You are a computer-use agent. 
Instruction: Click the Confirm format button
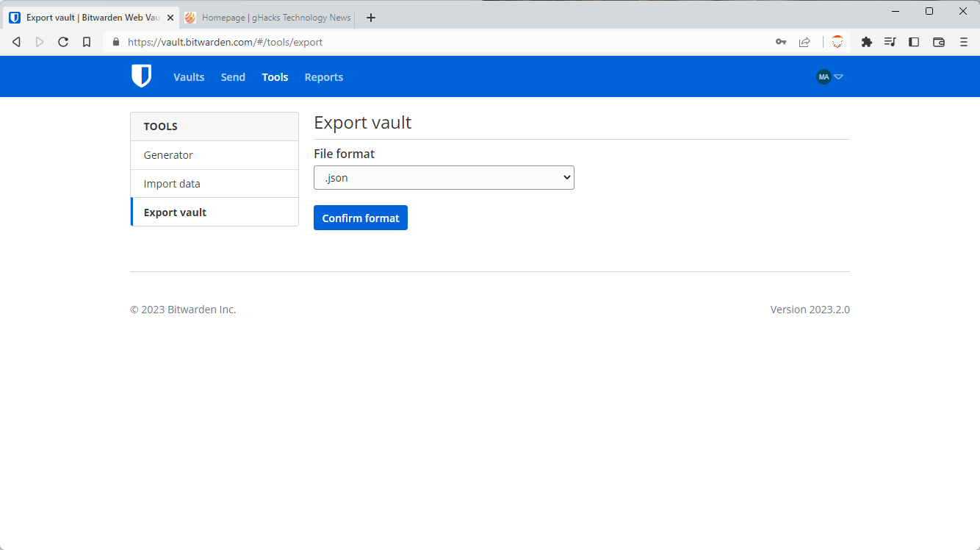pyautogui.click(x=361, y=218)
